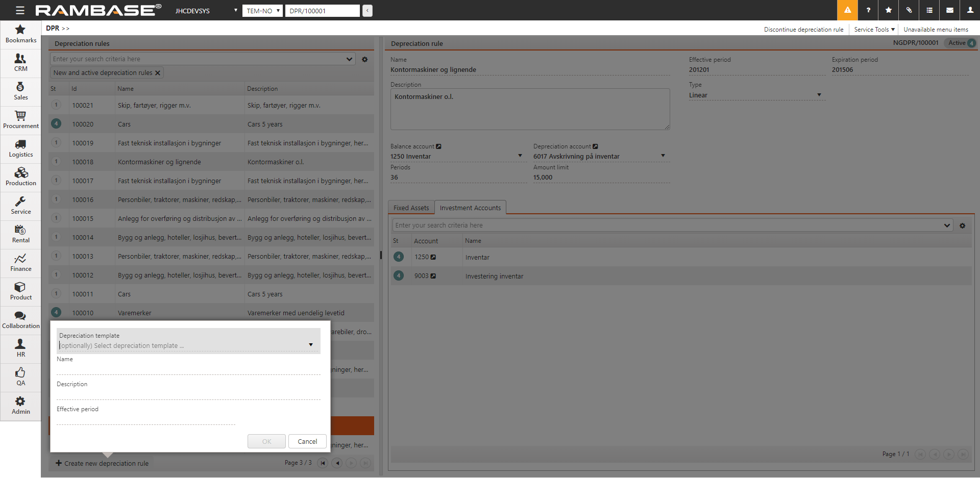This screenshot has height=478, width=980.
Task: Toggle the hamburger main menu
Action: (x=20, y=10)
